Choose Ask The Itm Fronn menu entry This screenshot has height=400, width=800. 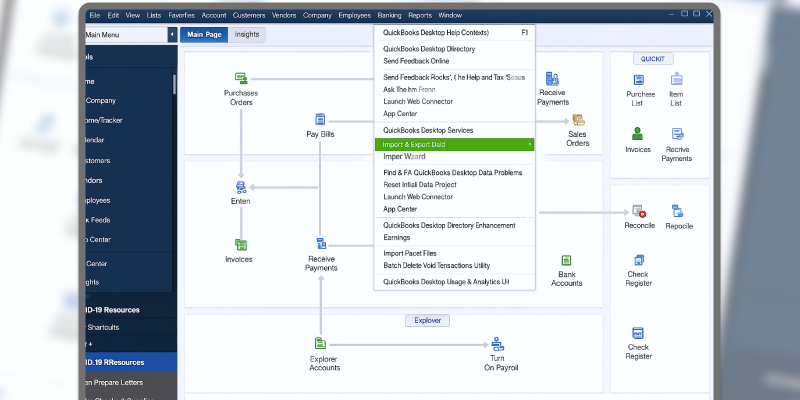tap(455, 89)
